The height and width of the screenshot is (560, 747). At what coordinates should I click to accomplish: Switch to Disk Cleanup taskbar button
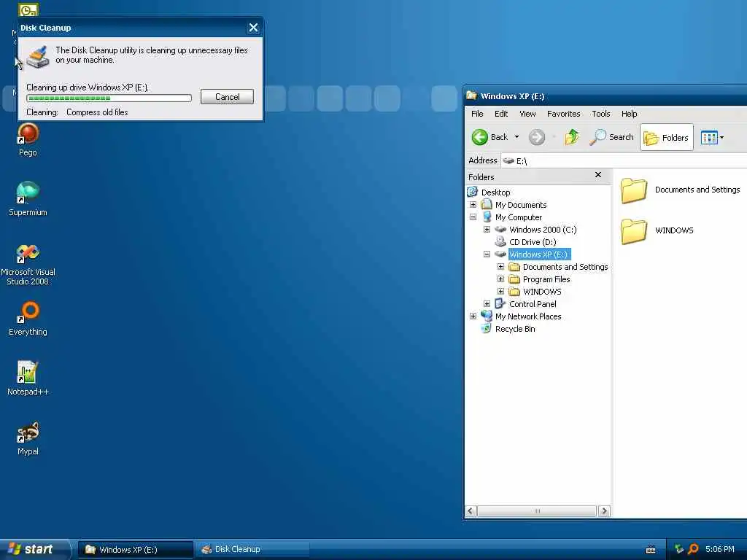[252, 550]
